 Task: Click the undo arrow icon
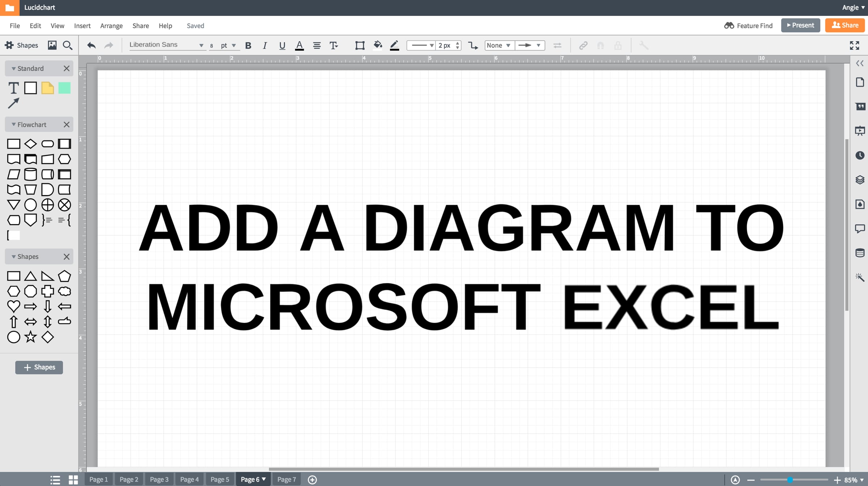point(91,46)
